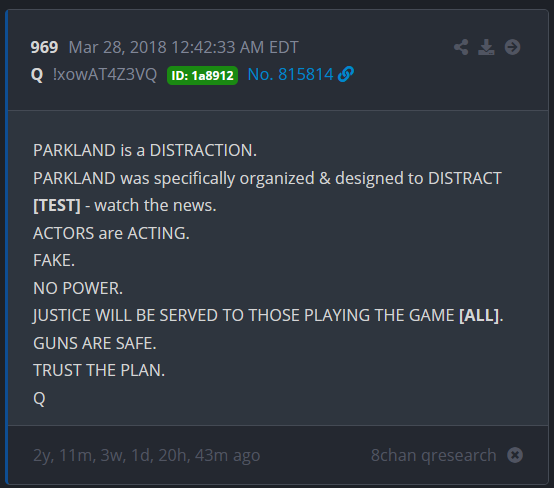This screenshot has height=488, width=554.
Task: Remove the 8chan qresearch filter with X icon
Action: (x=515, y=455)
